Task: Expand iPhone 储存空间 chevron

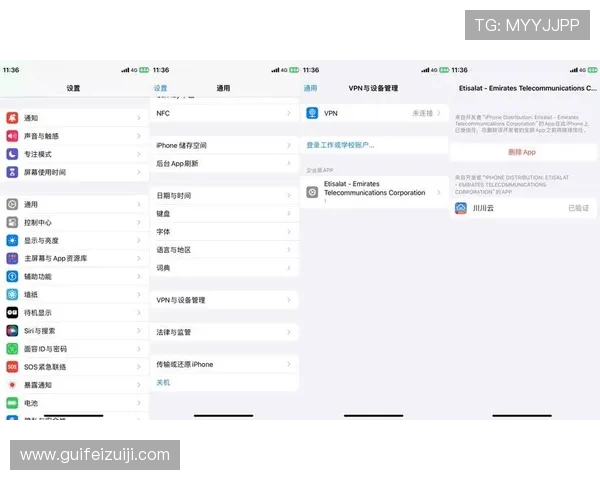Action: click(289, 145)
